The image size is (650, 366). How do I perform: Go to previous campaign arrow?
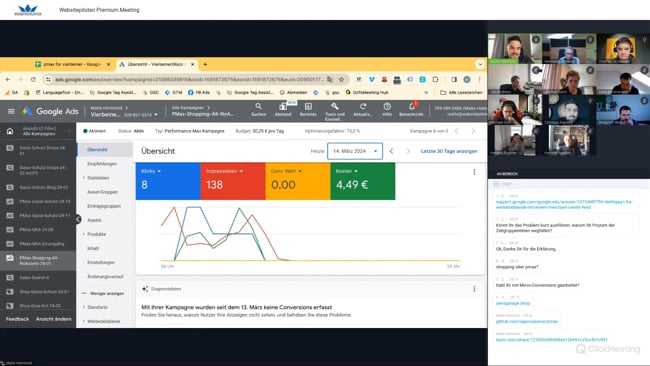tap(456, 131)
